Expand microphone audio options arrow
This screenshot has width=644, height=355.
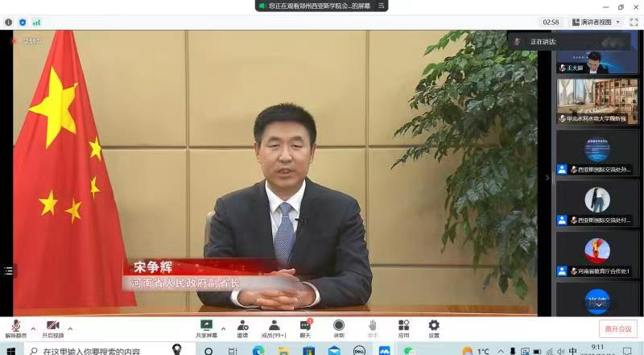pyautogui.click(x=33, y=328)
